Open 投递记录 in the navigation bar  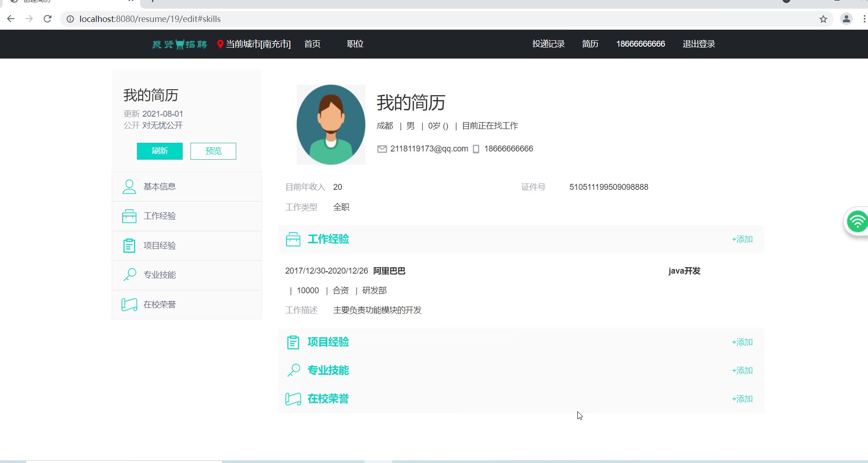click(548, 44)
